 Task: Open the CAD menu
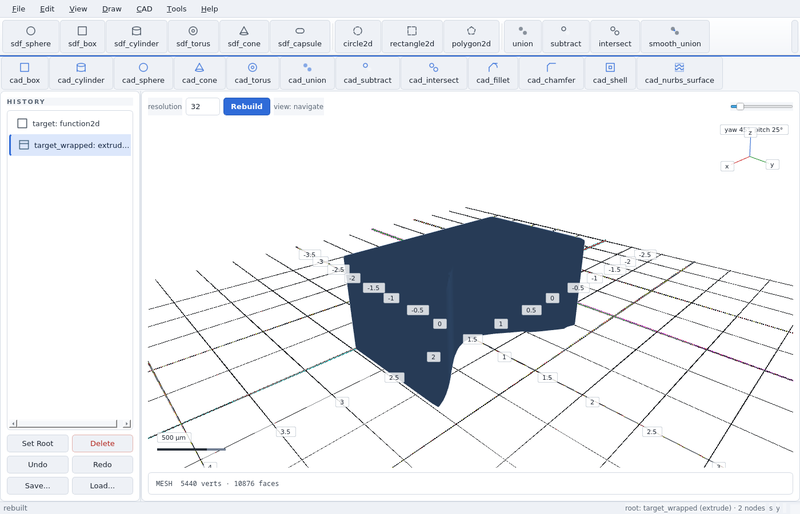coord(144,9)
